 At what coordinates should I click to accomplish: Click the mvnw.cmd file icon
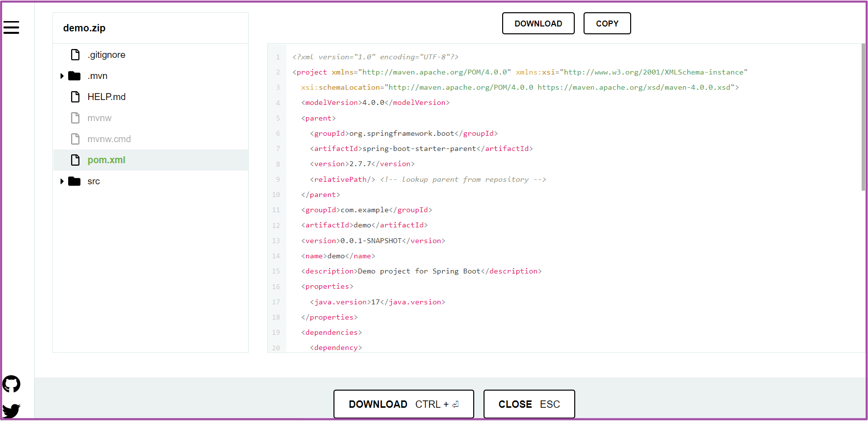pyautogui.click(x=75, y=139)
